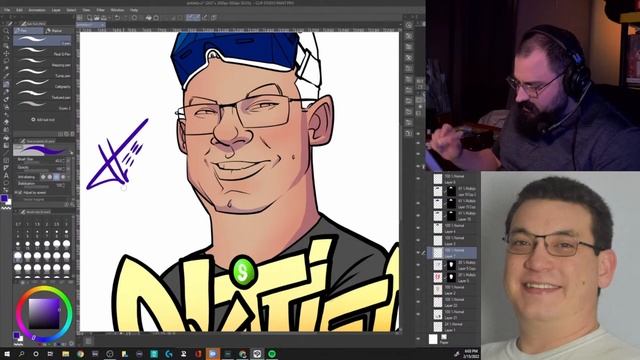Switch to the Pen sub tool tab
640x360 pixels.
coord(29,31)
